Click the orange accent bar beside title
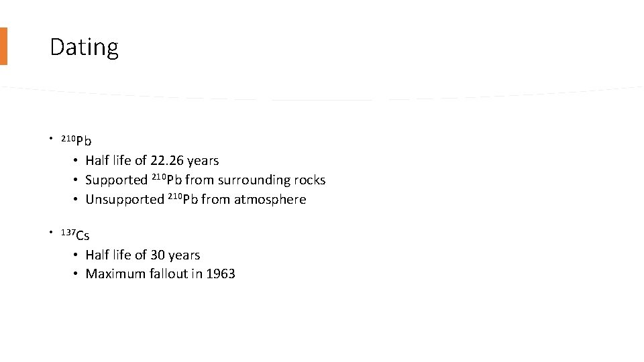 pyautogui.click(x=3, y=46)
